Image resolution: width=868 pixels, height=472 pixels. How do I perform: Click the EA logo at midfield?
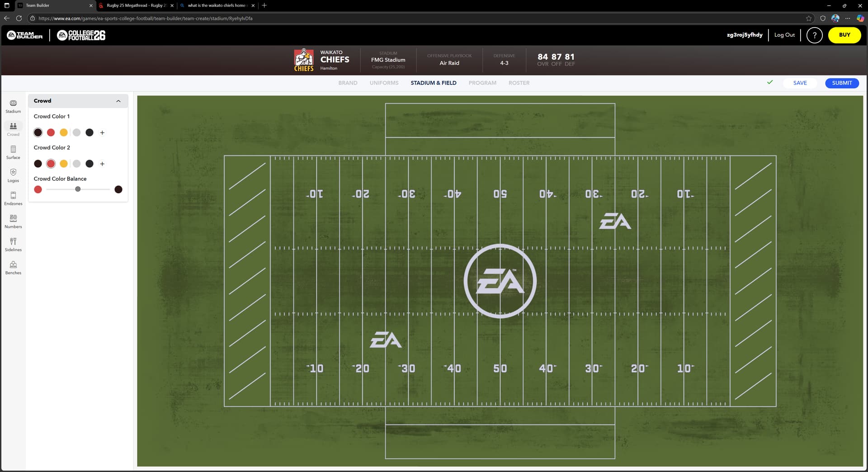(500, 281)
